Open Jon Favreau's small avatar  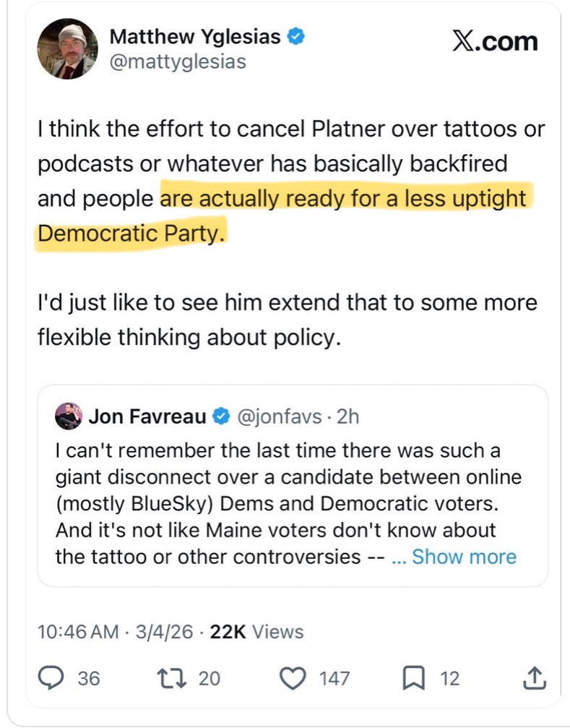pyautogui.click(x=68, y=416)
